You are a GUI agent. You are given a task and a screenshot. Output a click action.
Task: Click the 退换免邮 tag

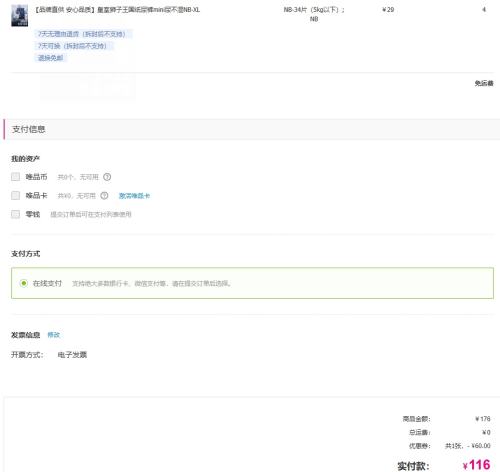tap(51, 58)
